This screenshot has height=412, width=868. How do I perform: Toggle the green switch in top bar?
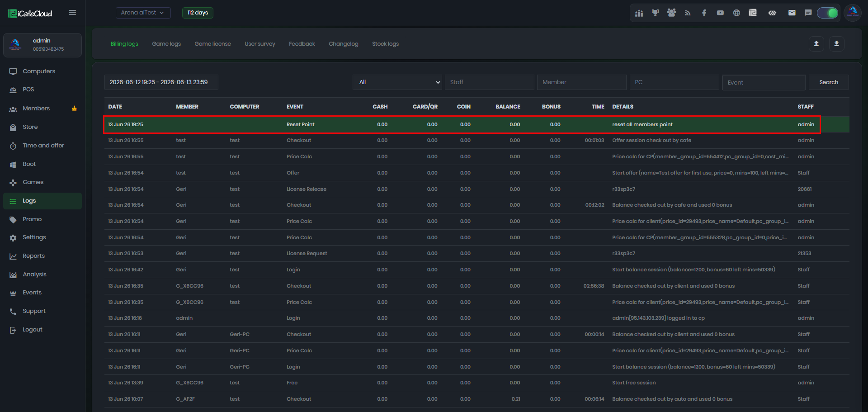[x=828, y=13]
